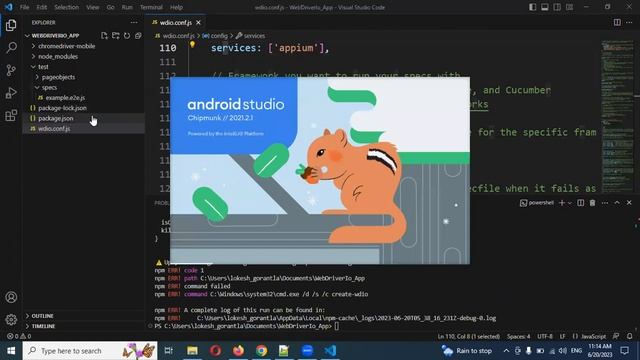Open the notifications bell in status bar
The width and height of the screenshot is (640, 360).
(x=629, y=336)
